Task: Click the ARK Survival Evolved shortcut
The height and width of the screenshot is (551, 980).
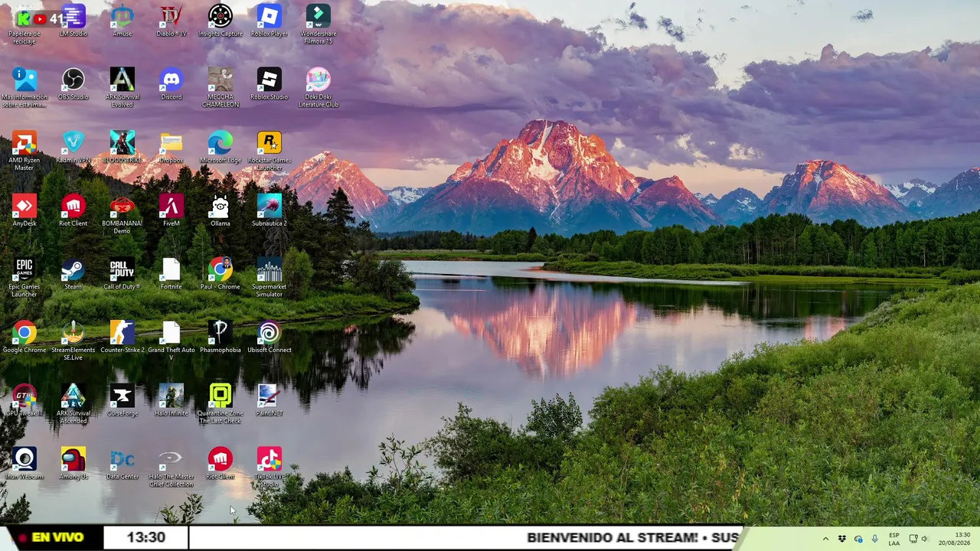Action: [x=122, y=88]
